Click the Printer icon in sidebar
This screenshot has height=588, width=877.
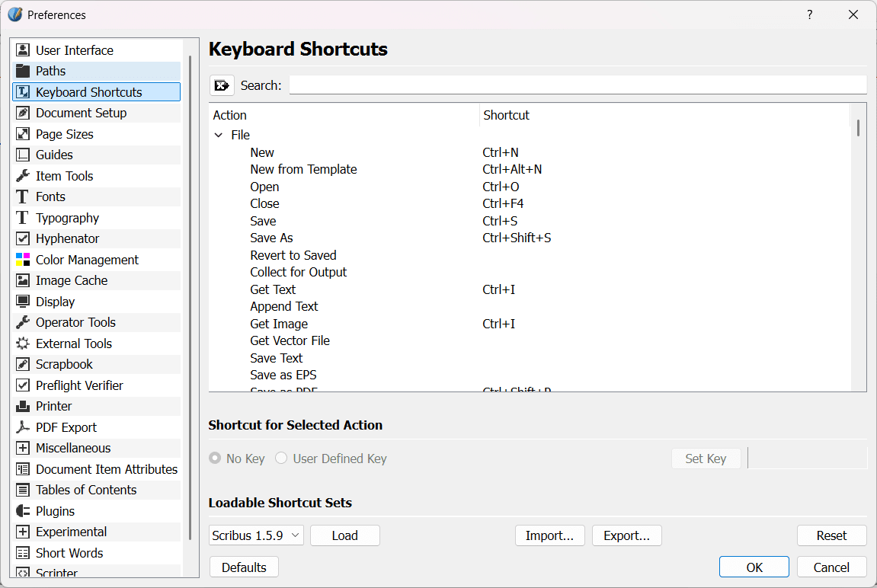(23, 406)
